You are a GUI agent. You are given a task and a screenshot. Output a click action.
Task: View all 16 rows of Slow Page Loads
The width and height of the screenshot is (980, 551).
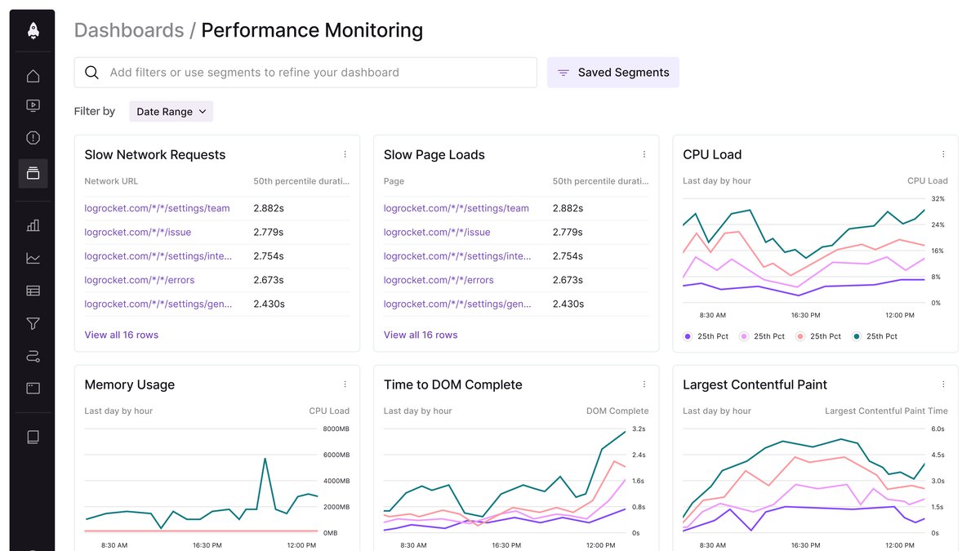[421, 335]
